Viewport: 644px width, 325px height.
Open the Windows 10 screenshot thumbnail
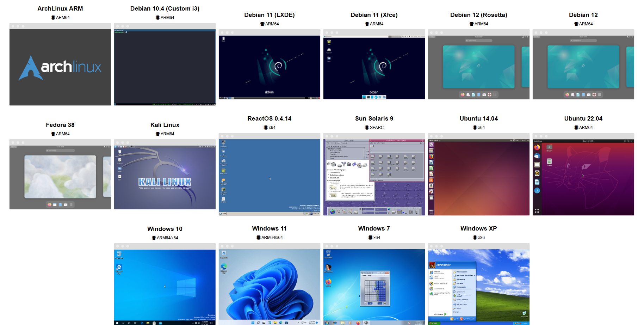pos(165,284)
